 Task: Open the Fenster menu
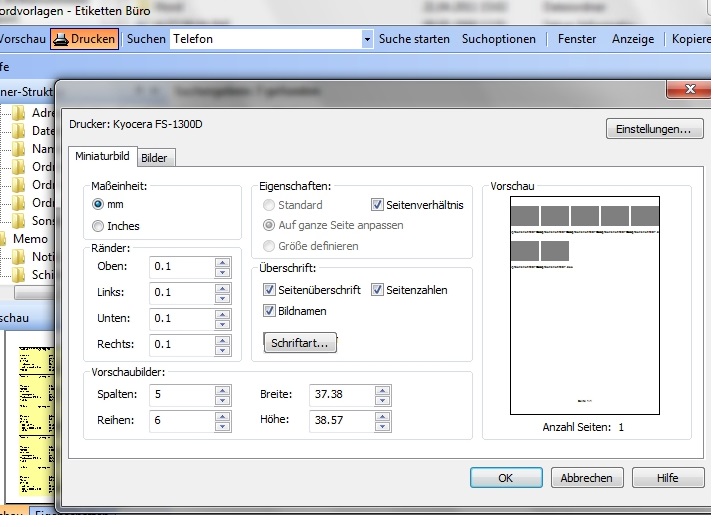tap(576, 39)
